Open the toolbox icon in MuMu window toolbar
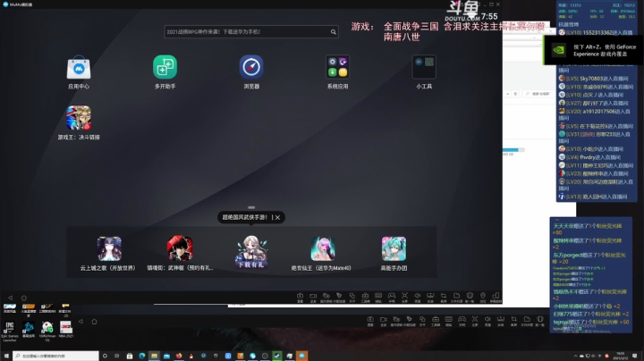Viewport: 644px width, 361px height. click(x=365, y=297)
